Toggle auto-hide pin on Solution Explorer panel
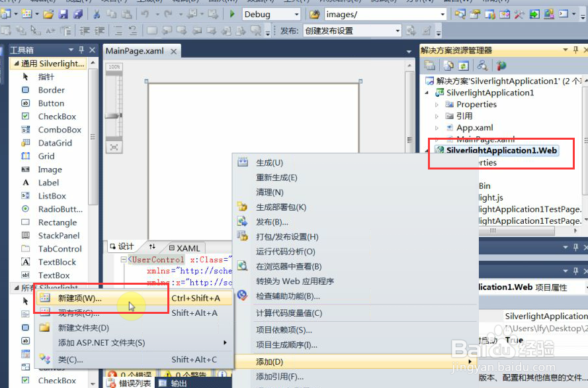 [x=575, y=50]
